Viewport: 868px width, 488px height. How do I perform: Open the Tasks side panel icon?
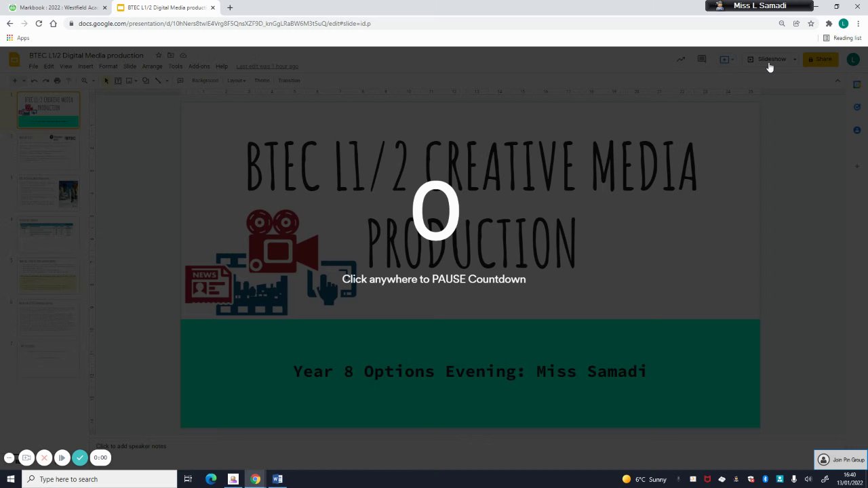click(857, 107)
